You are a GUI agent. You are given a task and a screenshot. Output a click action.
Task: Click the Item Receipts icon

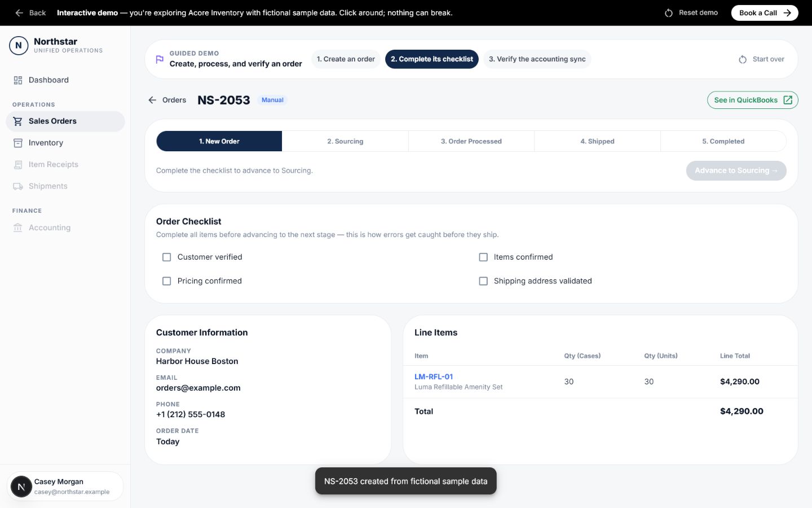pos(18,165)
